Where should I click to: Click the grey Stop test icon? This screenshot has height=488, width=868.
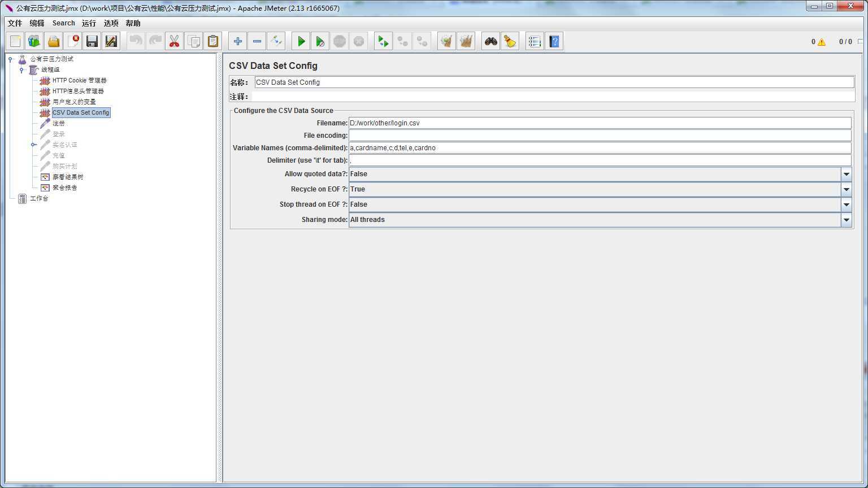point(340,41)
